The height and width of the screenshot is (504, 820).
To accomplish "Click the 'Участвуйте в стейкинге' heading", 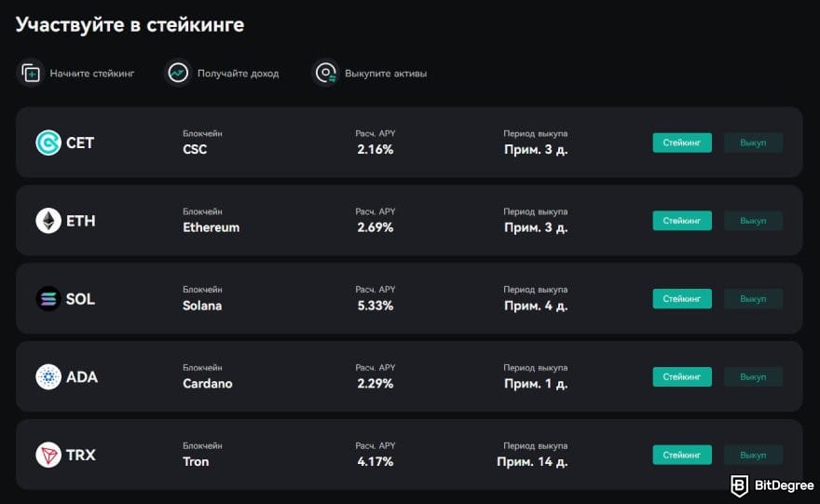I will [130, 25].
